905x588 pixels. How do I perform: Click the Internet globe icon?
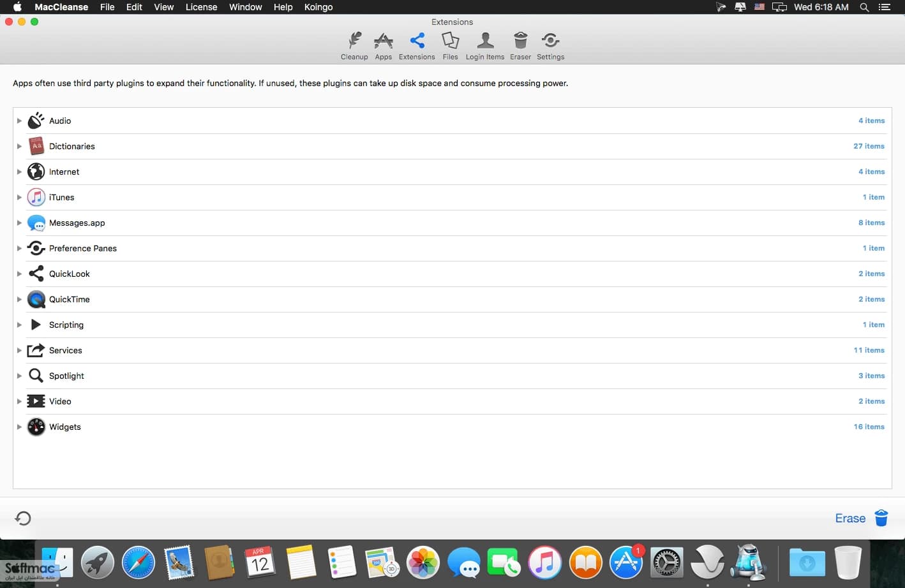tap(36, 172)
